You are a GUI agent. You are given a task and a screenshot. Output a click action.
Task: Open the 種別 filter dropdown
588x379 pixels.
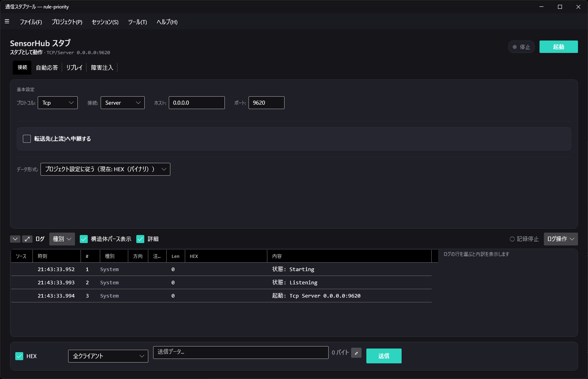(x=62, y=239)
